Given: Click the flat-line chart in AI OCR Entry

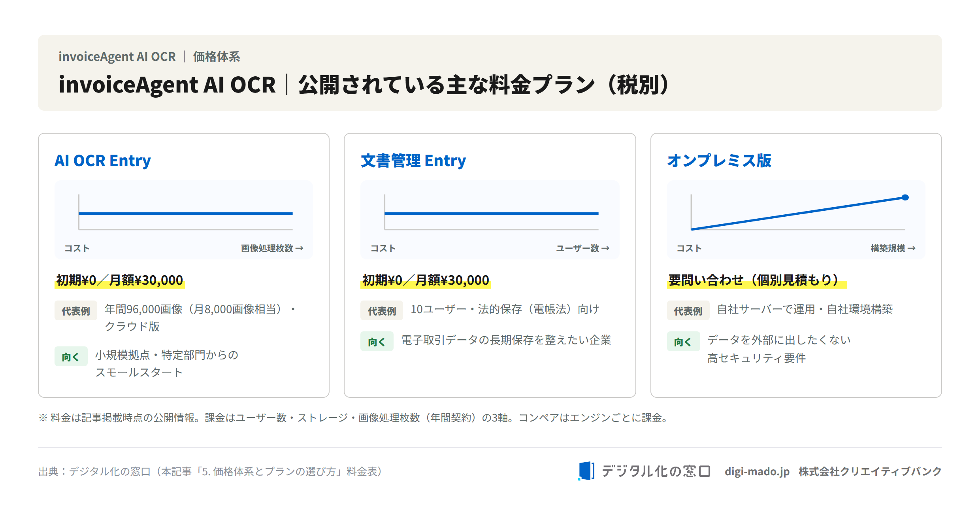Looking at the screenshot, I should 184,220.
